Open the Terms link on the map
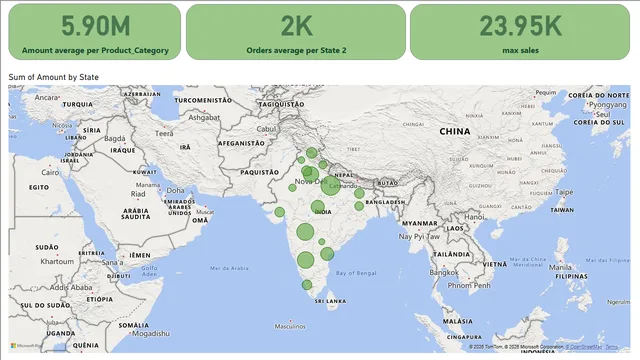 tap(611, 347)
